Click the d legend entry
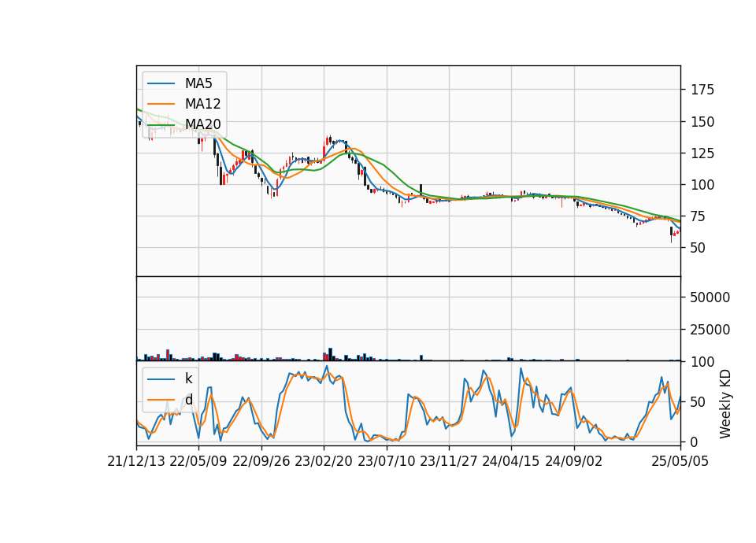Screen dimensions: 756x543 coord(188,400)
